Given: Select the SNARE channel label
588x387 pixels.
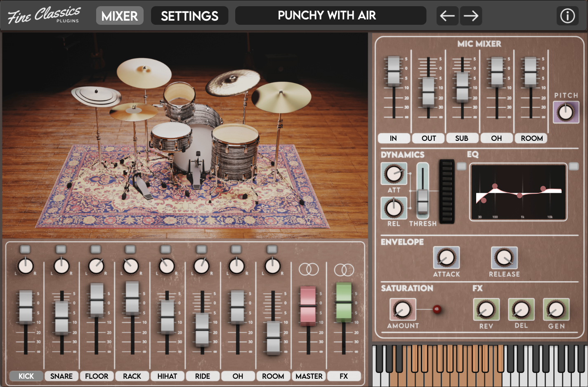Looking at the screenshot, I should pos(61,376).
